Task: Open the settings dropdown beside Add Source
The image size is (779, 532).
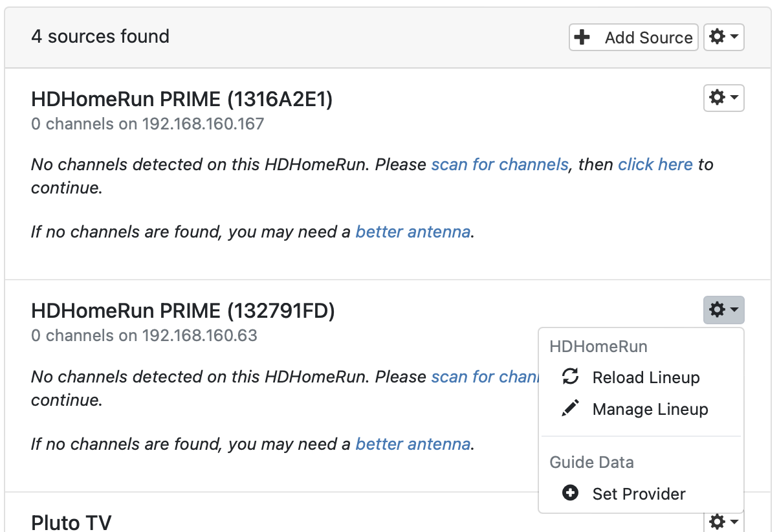Action: (723, 37)
